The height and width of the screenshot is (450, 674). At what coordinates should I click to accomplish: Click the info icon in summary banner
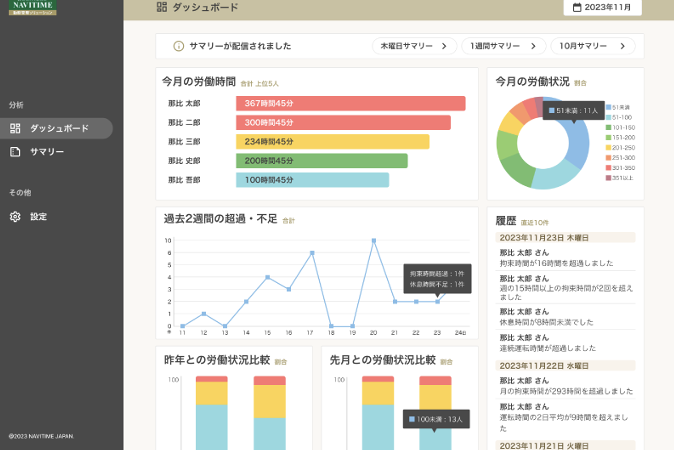pyautogui.click(x=179, y=46)
